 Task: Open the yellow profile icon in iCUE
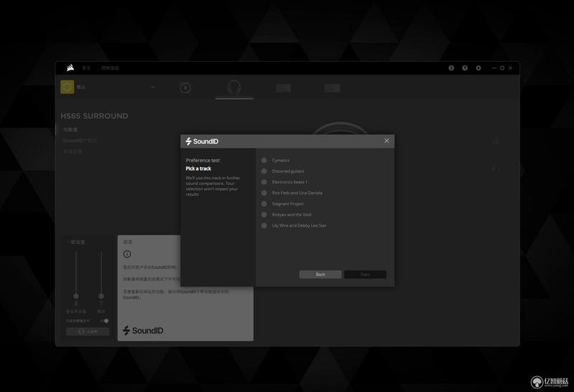pos(67,87)
